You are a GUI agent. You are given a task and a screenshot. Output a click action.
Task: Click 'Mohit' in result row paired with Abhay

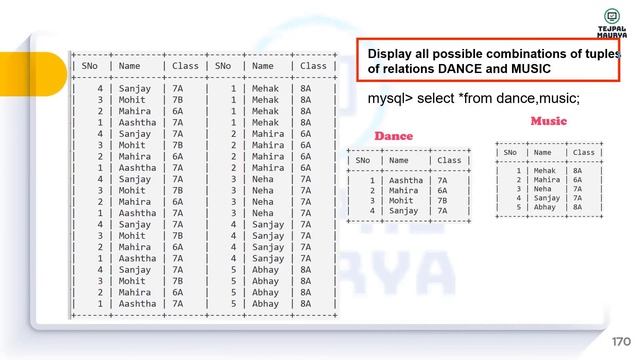132,281
